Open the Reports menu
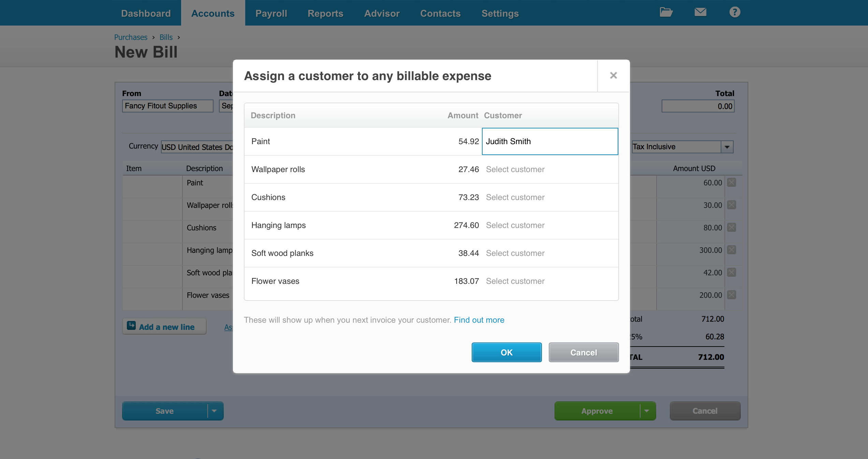This screenshot has height=459, width=868. [x=325, y=13]
